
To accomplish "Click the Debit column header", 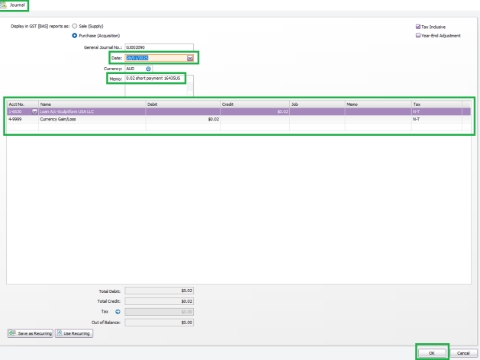I will [183, 104].
